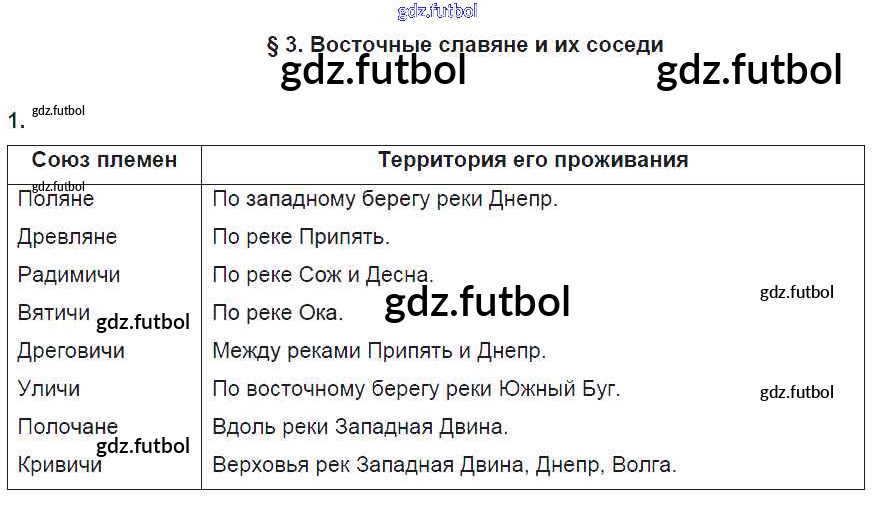This screenshot has height=505, width=874.
Task: Click text По реке Ока
Action: [278, 313]
